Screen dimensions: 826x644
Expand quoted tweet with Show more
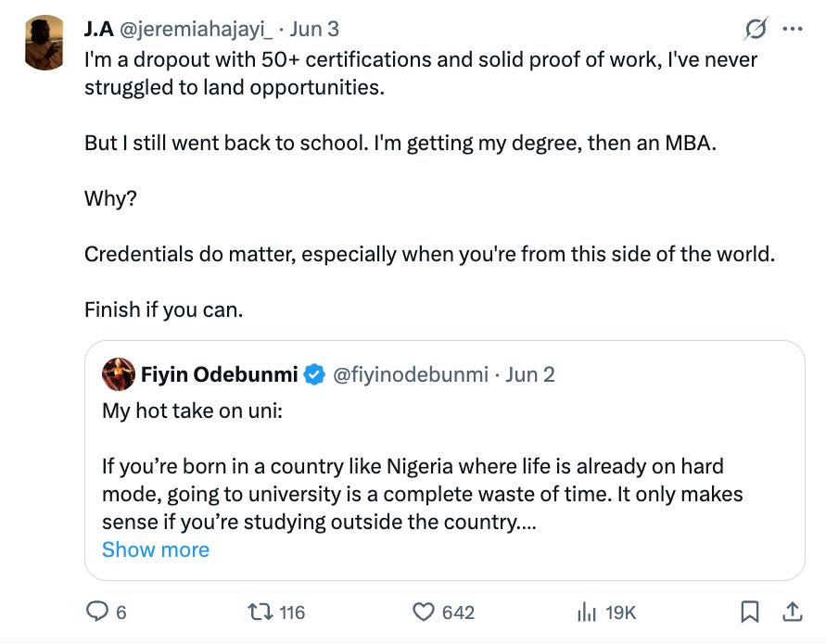point(156,549)
